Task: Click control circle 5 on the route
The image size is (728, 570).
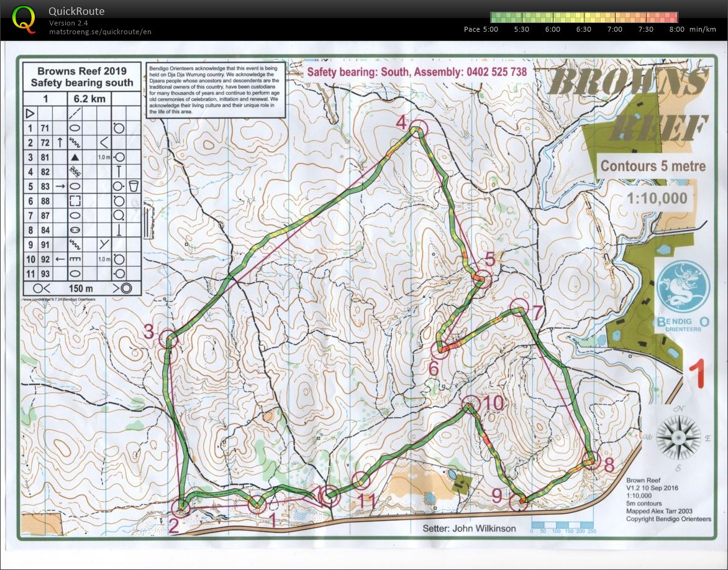Action: 482,280
